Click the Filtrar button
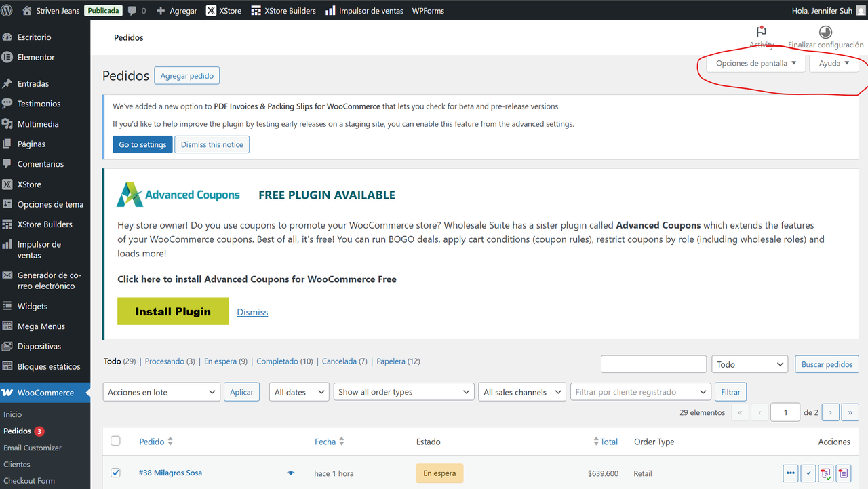 730,392
